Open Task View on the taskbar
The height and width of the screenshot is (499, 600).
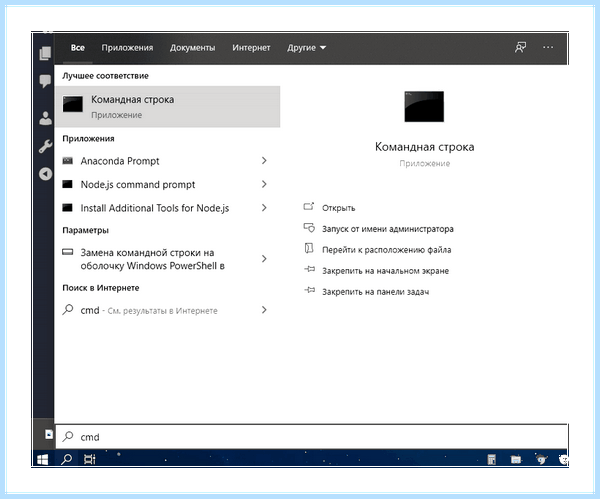[90, 459]
